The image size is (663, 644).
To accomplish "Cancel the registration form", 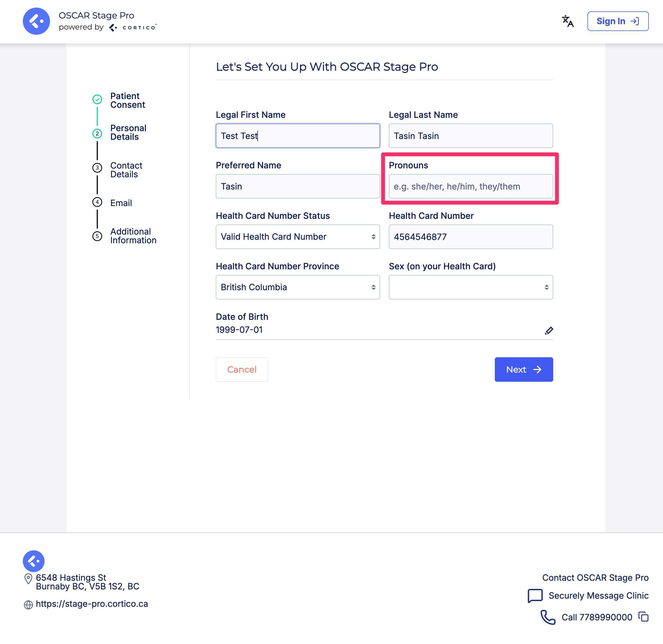I will [242, 369].
